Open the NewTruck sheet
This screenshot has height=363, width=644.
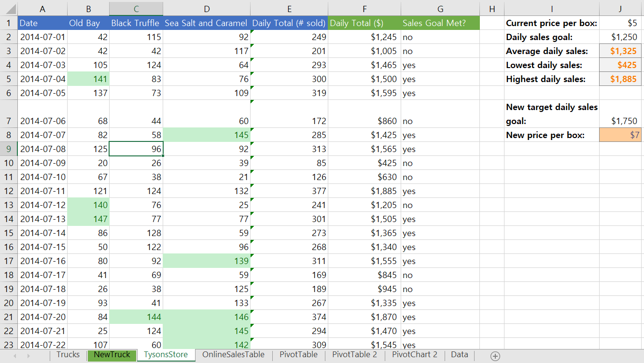tap(112, 354)
